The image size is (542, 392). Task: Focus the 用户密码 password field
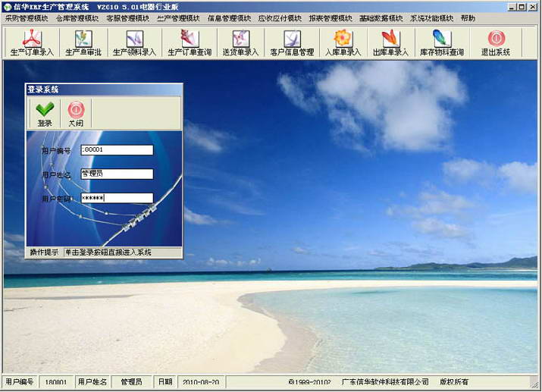point(117,198)
